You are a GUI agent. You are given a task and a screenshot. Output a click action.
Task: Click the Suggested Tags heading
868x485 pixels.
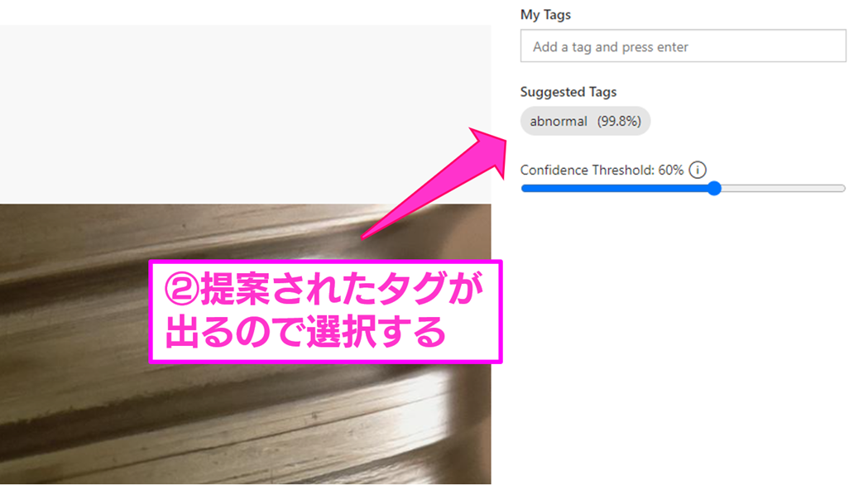click(568, 92)
